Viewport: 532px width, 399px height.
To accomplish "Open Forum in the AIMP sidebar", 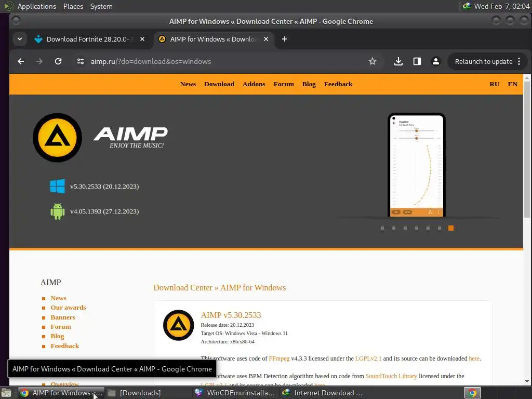I will coord(61,327).
